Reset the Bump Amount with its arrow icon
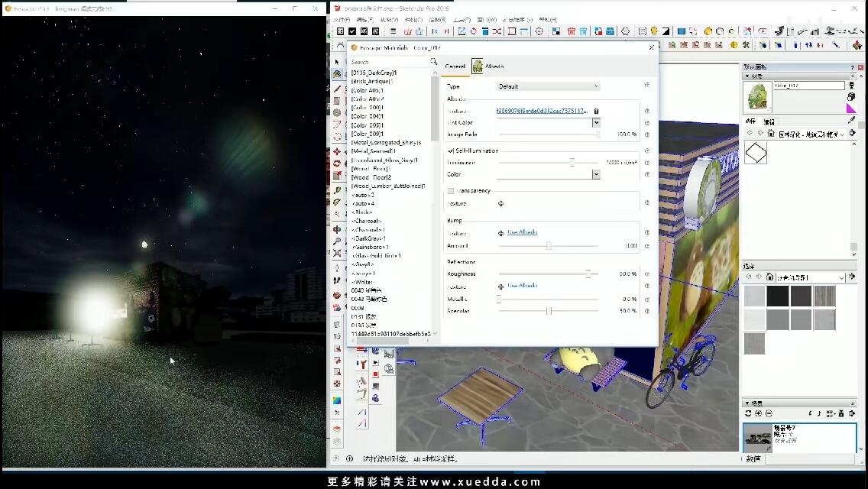This screenshot has width=868, height=489. click(x=647, y=245)
